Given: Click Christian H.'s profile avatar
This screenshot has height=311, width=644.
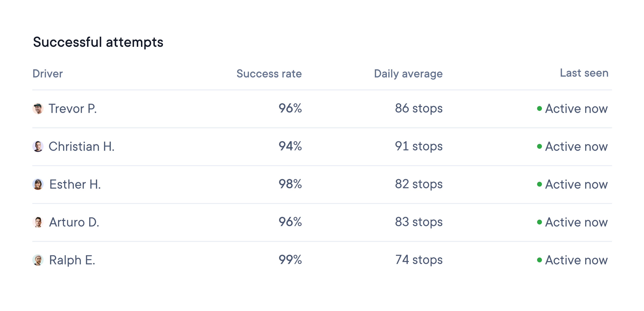Looking at the screenshot, I should click(x=38, y=146).
